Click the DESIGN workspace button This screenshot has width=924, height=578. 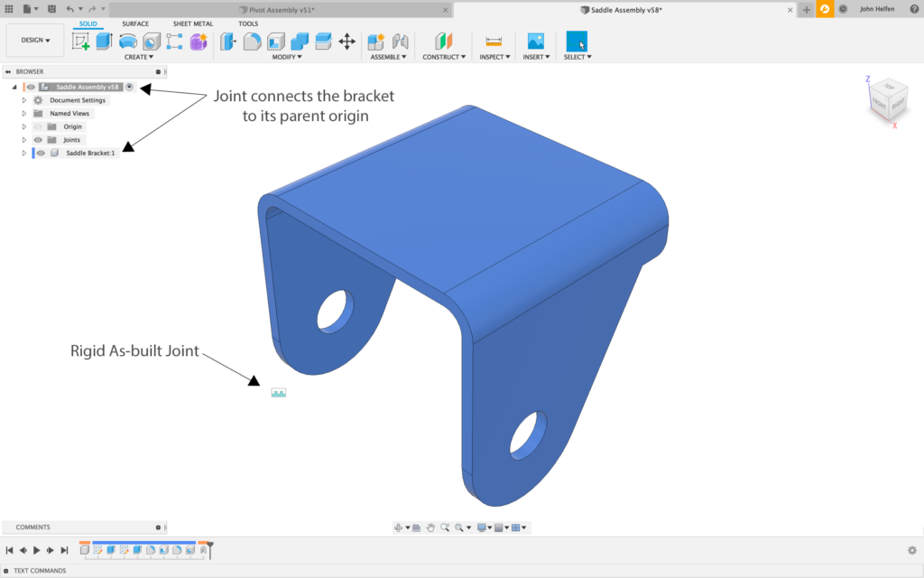[x=34, y=40]
